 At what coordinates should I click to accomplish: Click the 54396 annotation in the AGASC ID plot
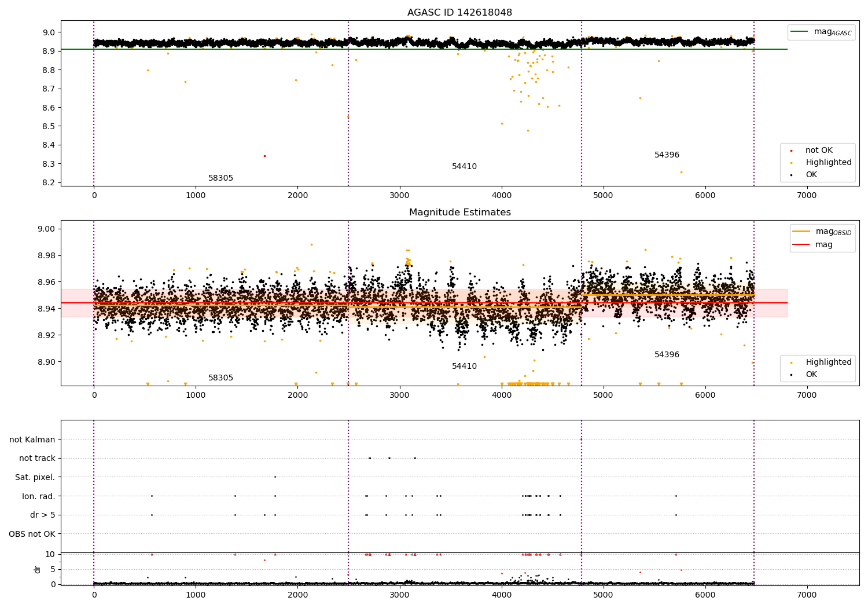667,155
